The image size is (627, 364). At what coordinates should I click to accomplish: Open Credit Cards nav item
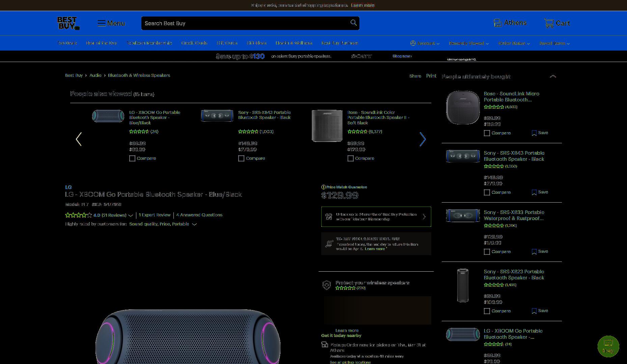pyautogui.click(x=194, y=43)
